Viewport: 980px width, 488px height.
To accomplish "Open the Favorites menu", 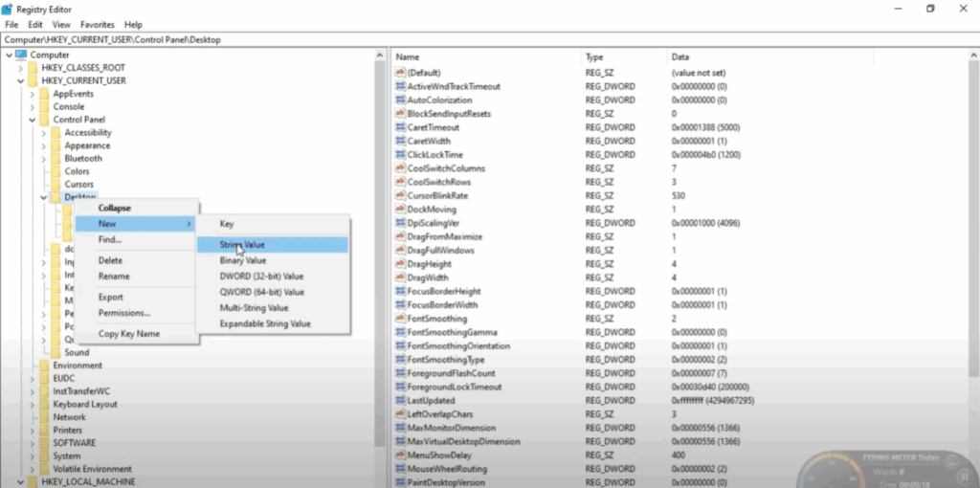I will coord(97,24).
